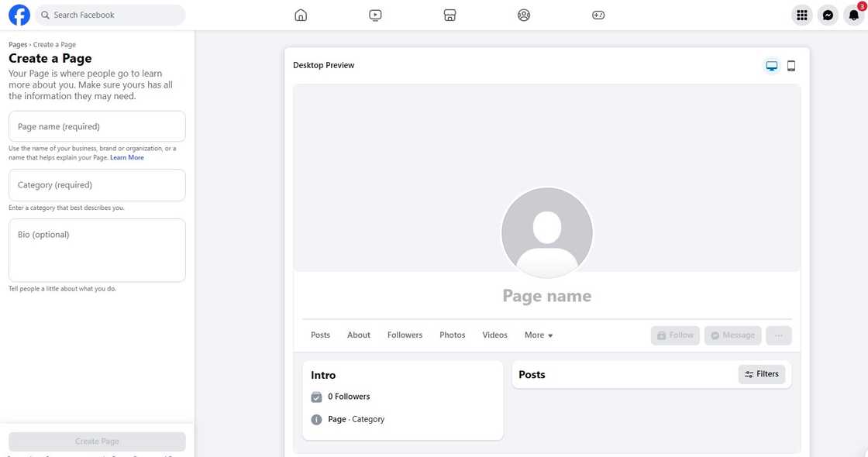
Task: Switch to the Photos tab
Action: 452,335
